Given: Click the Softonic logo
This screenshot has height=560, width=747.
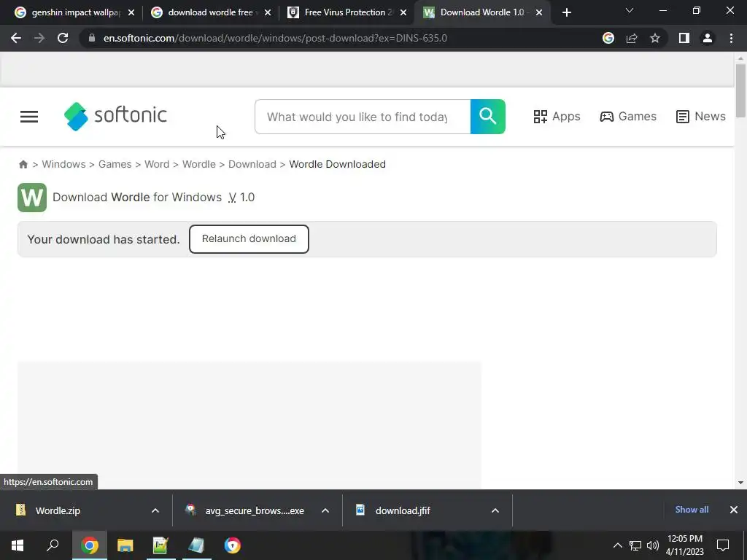Looking at the screenshot, I should click(x=115, y=116).
